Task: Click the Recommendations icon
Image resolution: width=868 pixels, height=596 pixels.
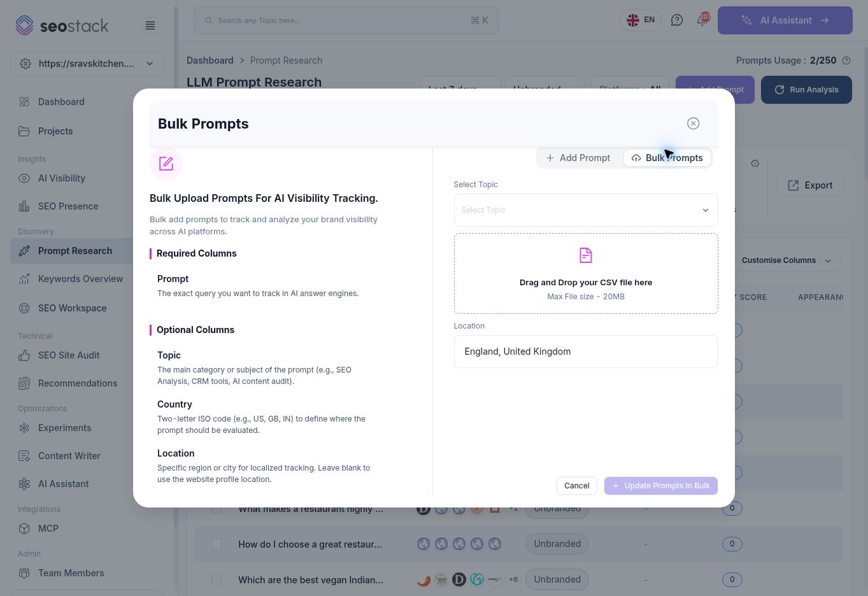Action: (x=24, y=383)
